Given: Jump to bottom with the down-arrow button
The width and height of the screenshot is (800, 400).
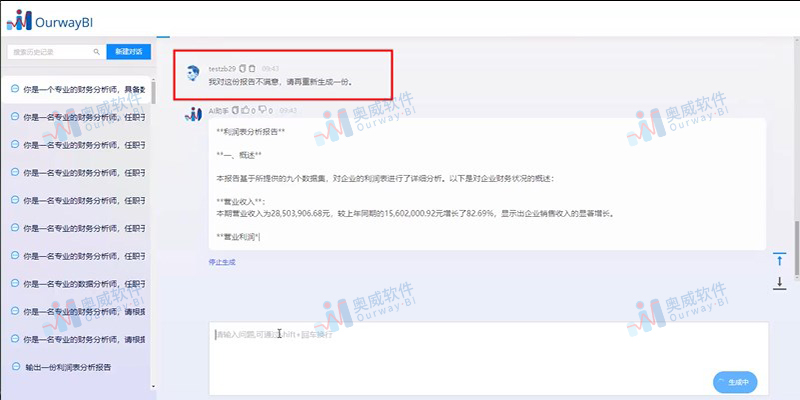Looking at the screenshot, I should [x=779, y=283].
